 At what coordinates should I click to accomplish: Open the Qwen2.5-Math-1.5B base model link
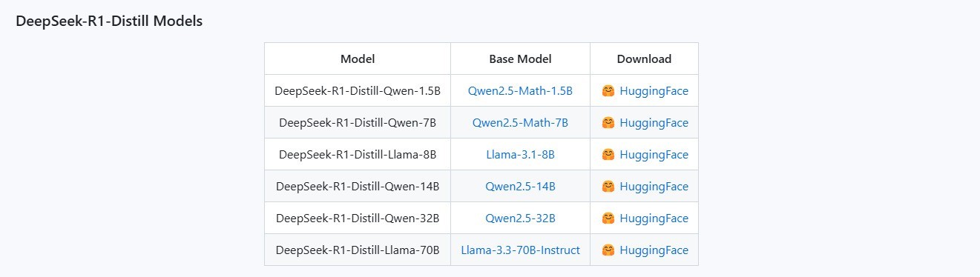520,91
